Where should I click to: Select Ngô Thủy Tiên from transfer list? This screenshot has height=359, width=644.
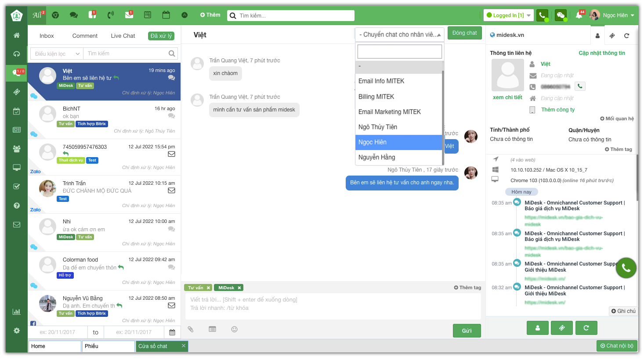click(x=378, y=127)
